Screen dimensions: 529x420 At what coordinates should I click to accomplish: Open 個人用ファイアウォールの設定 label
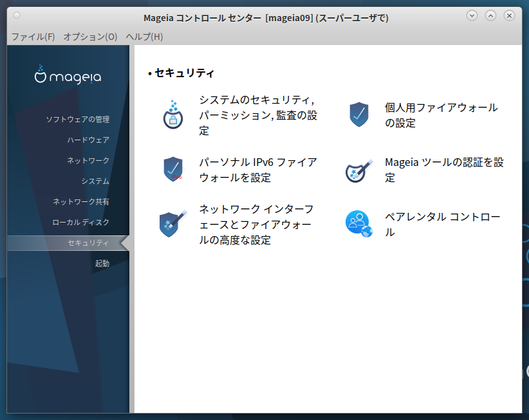pos(441,115)
